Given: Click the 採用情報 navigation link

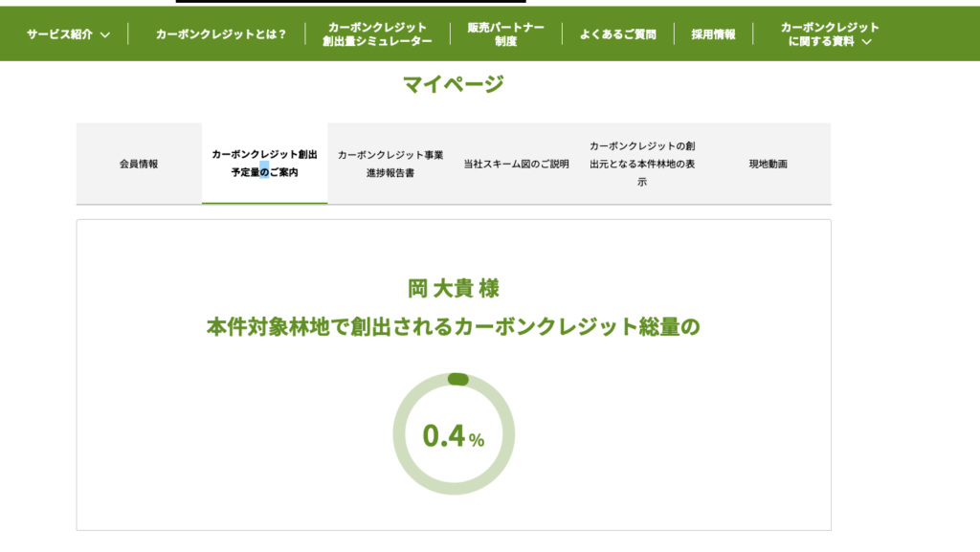Looking at the screenshot, I should [713, 34].
